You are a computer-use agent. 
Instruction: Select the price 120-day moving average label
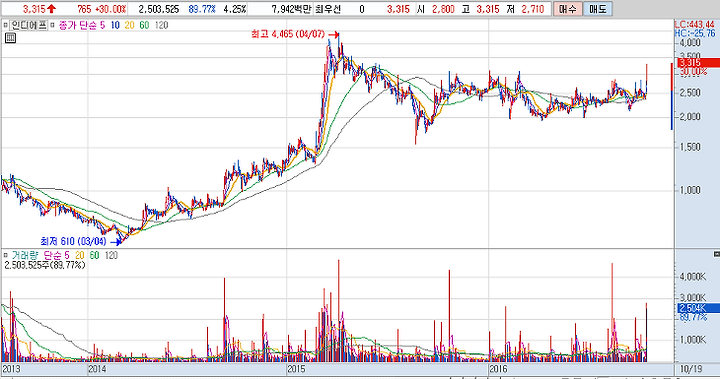click(161, 25)
